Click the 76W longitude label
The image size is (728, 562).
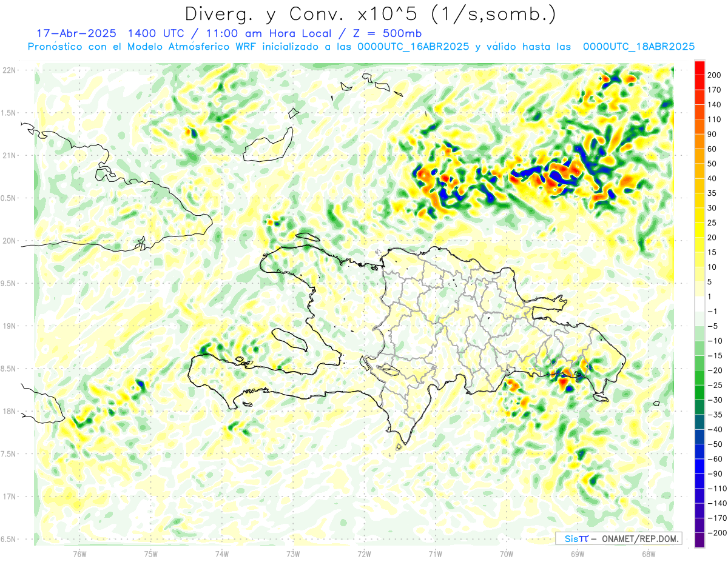[79, 554]
